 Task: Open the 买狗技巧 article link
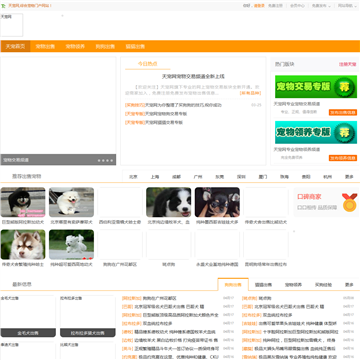(x=173, y=105)
